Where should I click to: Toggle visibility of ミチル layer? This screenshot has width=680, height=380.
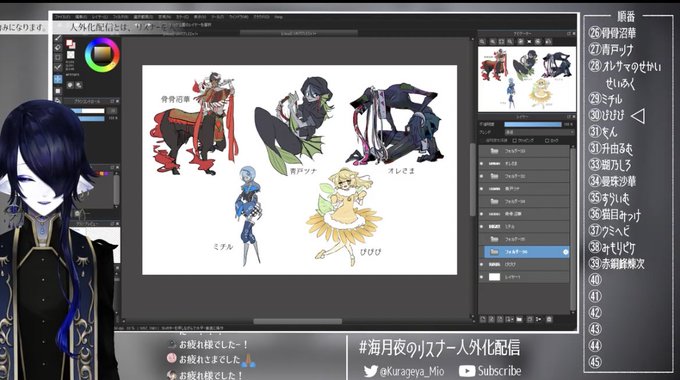481,226
